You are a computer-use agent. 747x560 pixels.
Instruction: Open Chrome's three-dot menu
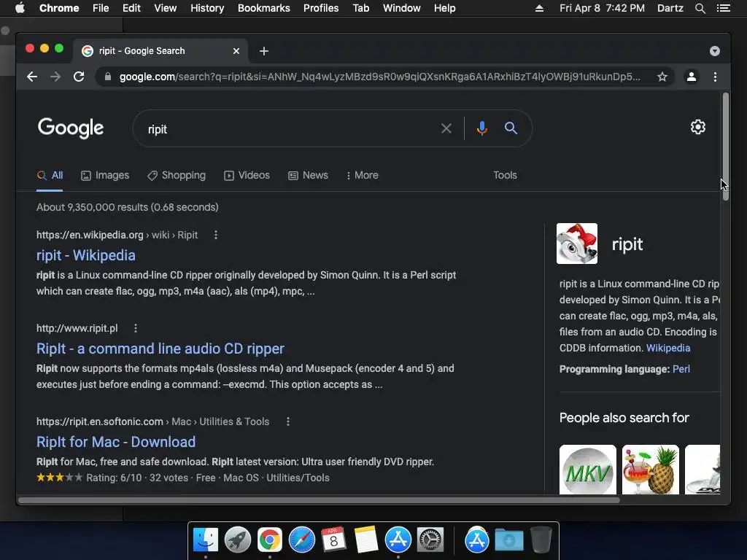(x=715, y=77)
